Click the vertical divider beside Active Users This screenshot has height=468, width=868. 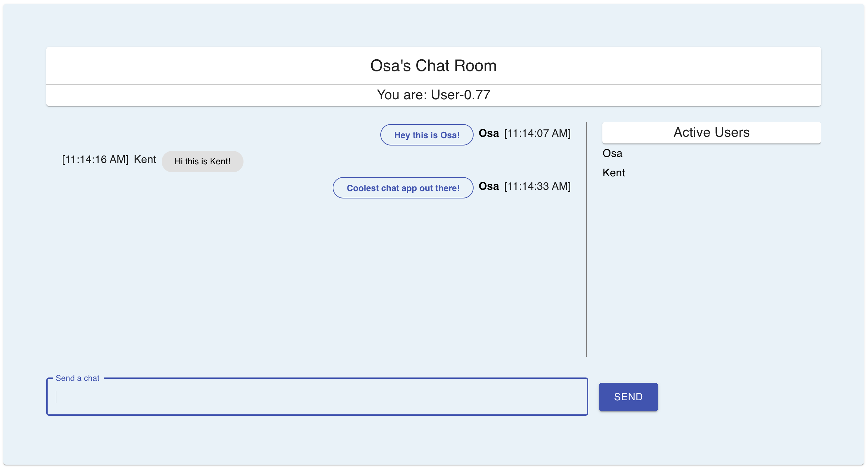586,239
